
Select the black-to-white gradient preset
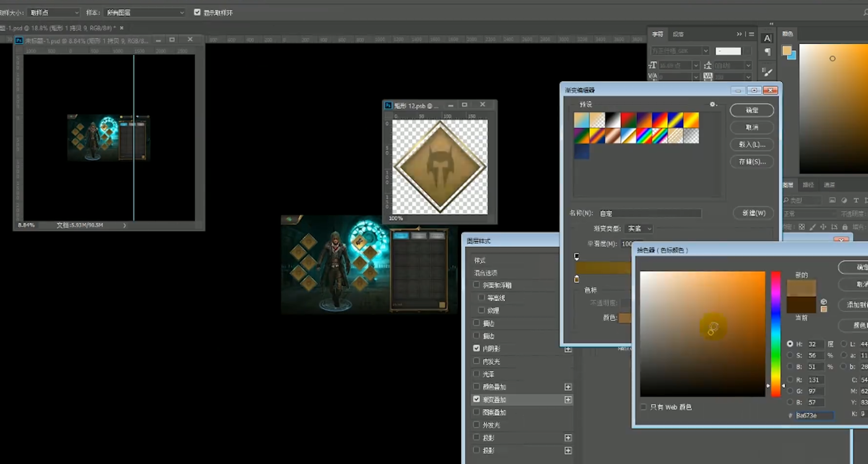click(613, 120)
